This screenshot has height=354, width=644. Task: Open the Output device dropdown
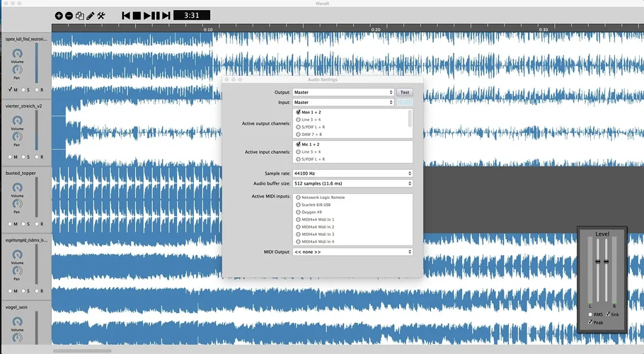[x=343, y=93]
